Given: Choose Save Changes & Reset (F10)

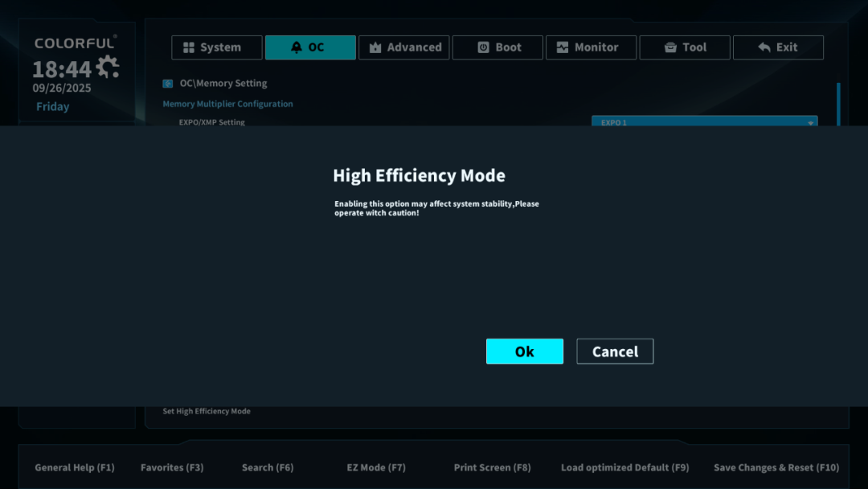Looking at the screenshot, I should [x=776, y=467].
